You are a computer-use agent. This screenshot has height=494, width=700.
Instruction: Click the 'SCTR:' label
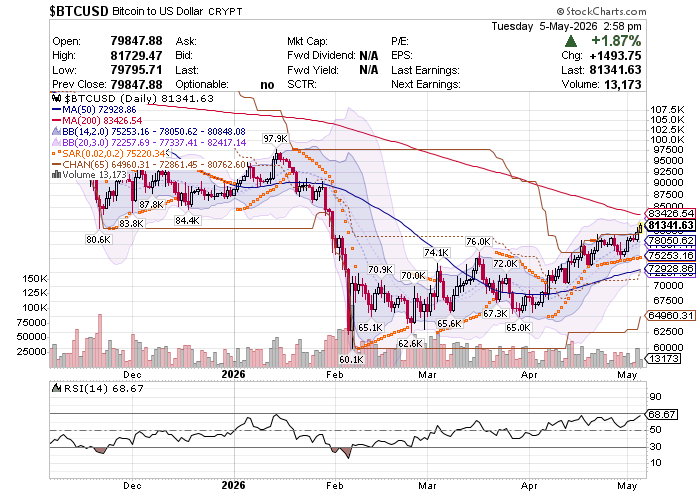[302, 84]
